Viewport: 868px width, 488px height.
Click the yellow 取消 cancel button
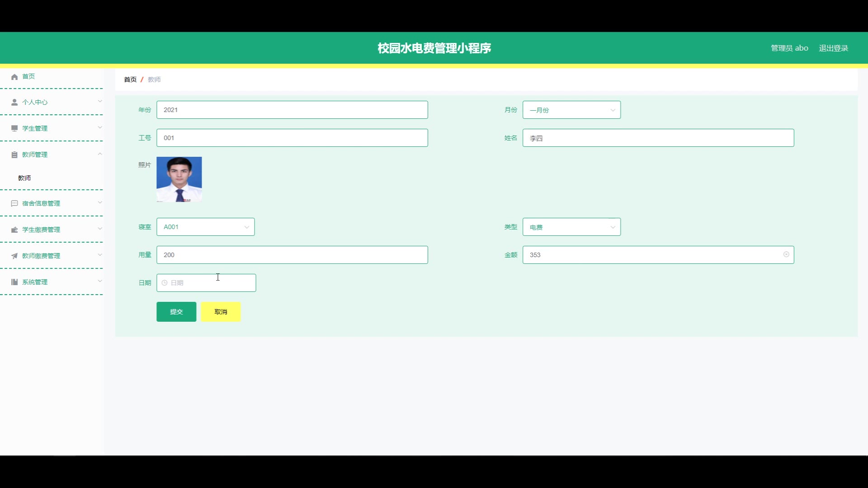click(221, 312)
